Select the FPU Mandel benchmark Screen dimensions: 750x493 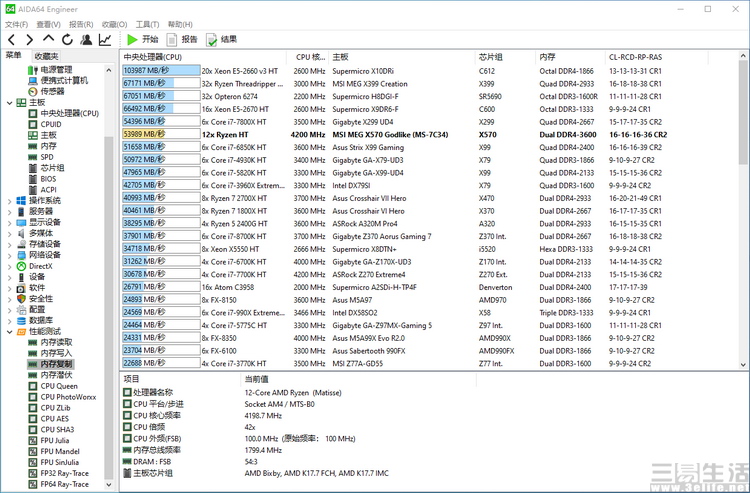coord(60,451)
